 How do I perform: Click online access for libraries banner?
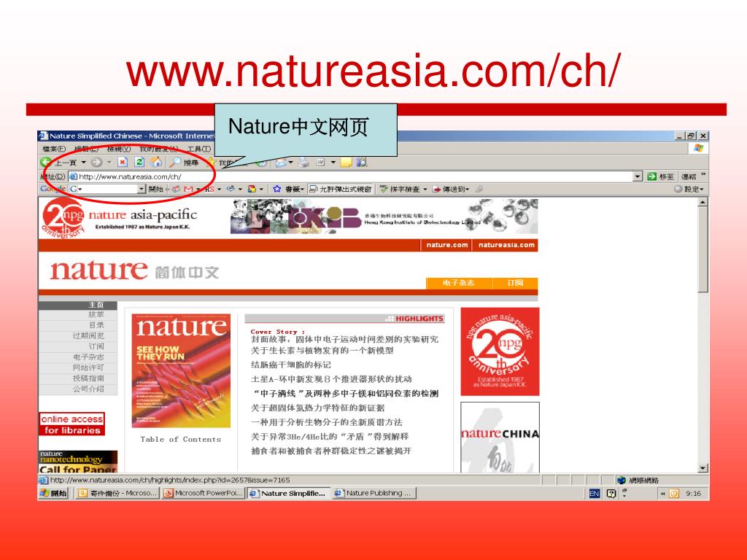(x=72, y=424)
